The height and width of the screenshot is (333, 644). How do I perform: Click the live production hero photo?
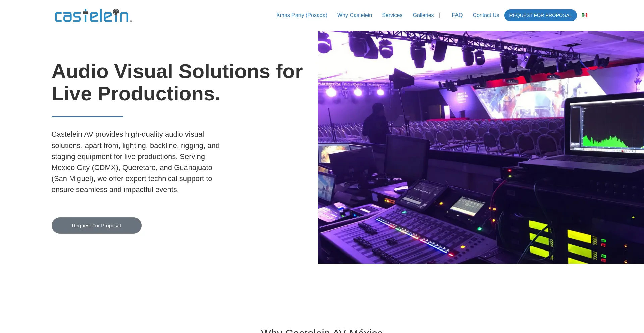click(x=481, y=147)
